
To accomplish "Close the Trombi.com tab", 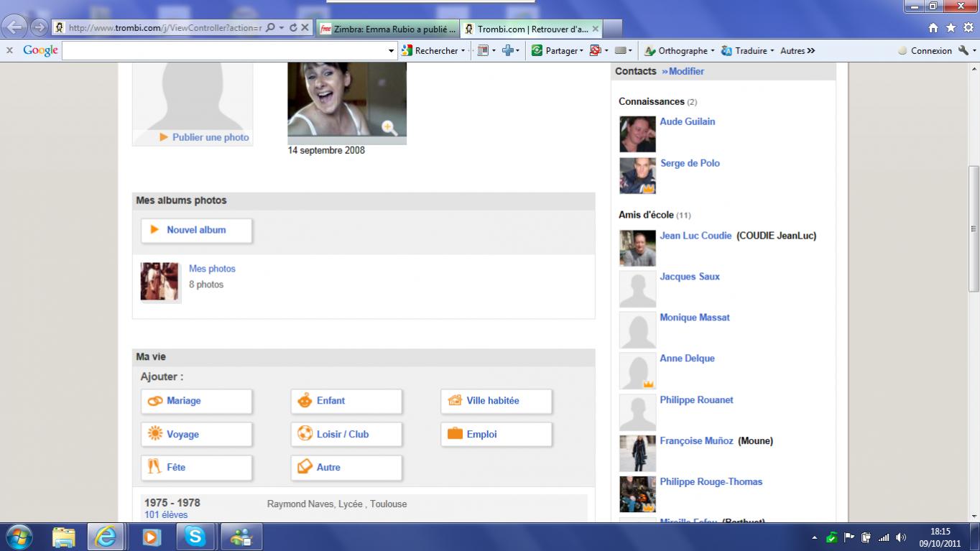I will 595,29.
